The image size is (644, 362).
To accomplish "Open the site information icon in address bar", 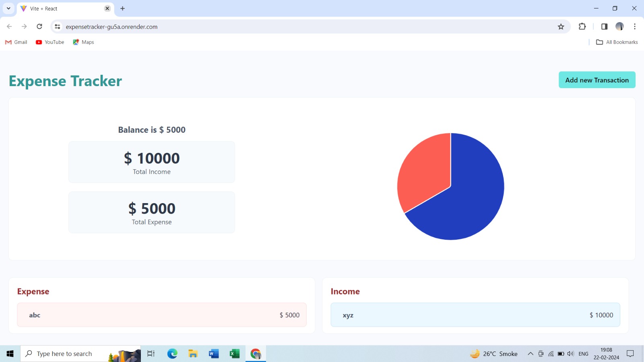I will [x=58, y=27].
